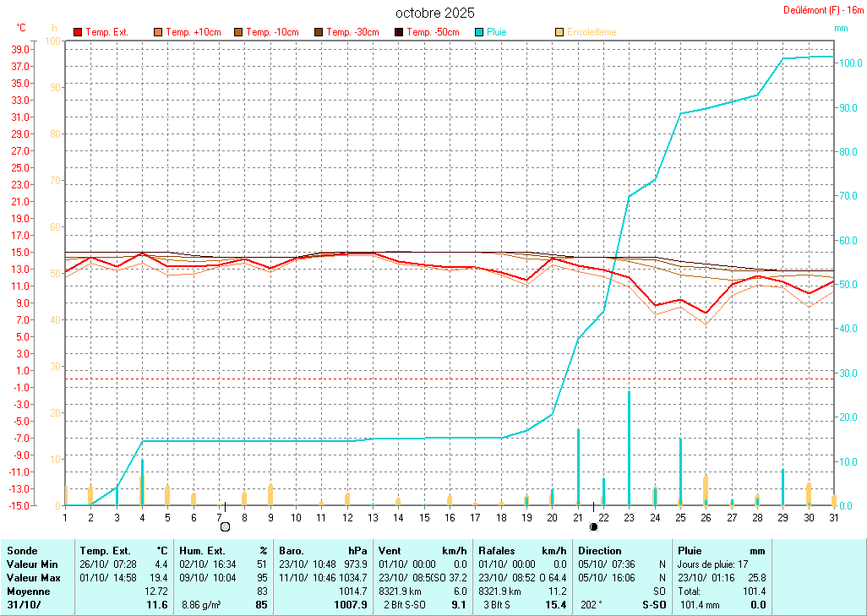Click the dark Temp. -50cm legend swatch

[x=399, y=32]
